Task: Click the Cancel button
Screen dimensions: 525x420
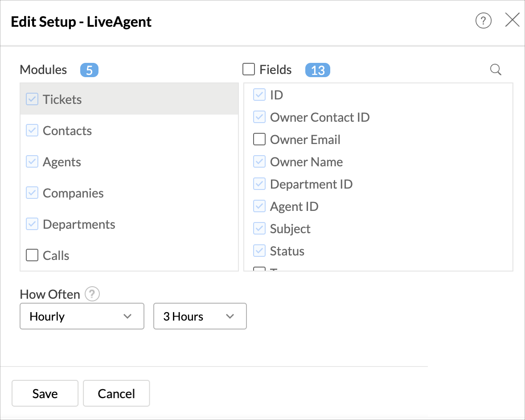Action: coord(116,393)
